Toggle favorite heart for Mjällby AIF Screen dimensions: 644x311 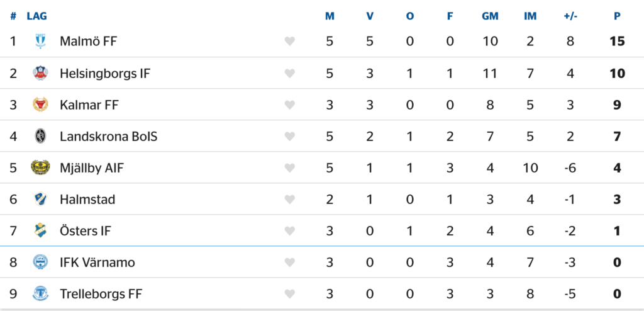(x=289, y=167)
